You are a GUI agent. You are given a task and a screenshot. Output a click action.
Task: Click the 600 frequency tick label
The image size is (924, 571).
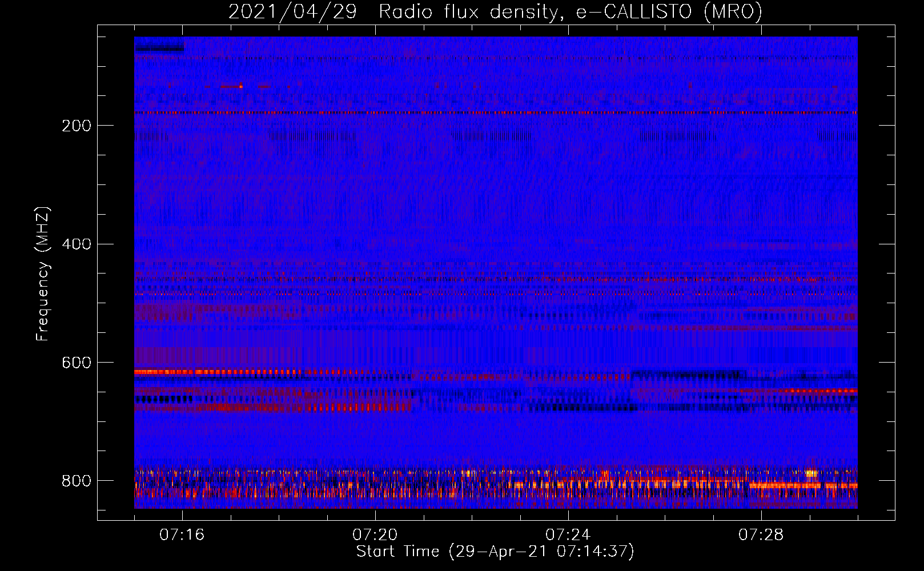(77, 363)
